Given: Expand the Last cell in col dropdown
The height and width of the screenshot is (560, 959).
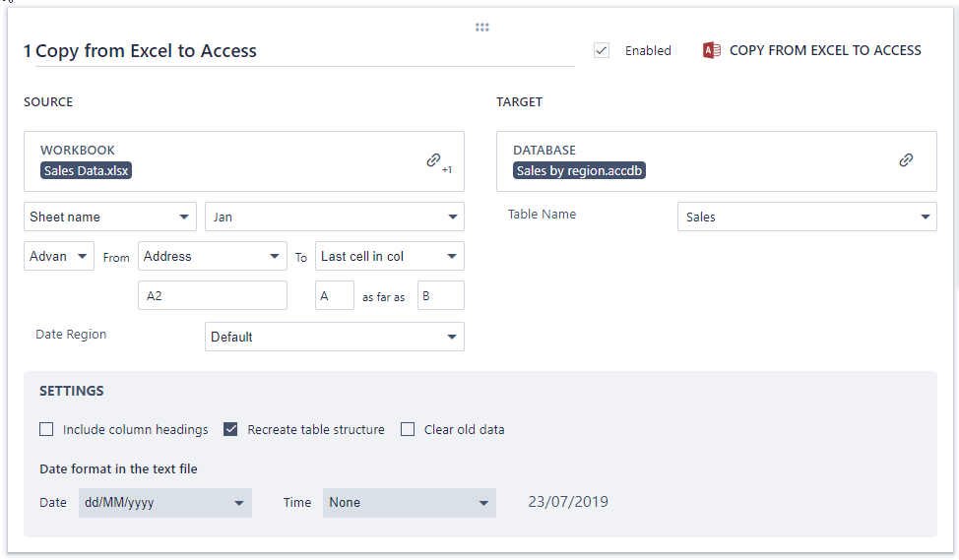Looking at the screenshot, I should (x=389, y=256).
